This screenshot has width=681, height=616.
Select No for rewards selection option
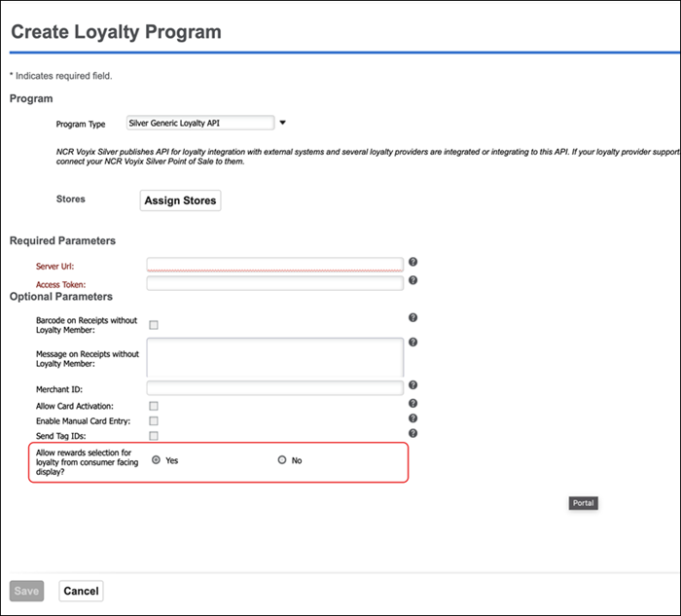pyautogui.click(x=282, y=460)
